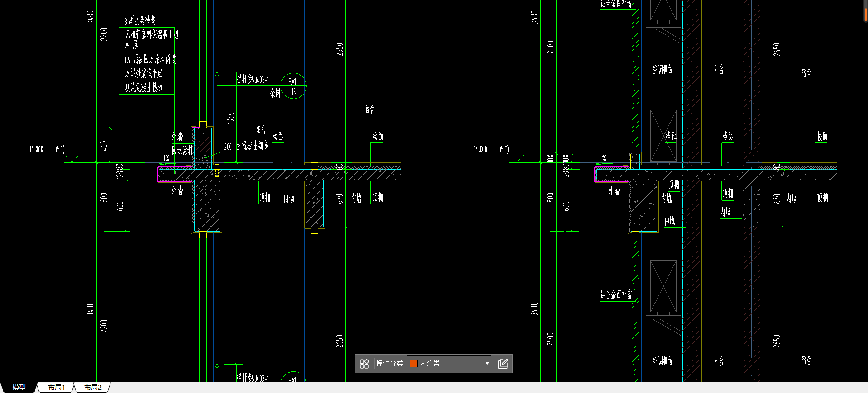Select the fully visible 铝合金百叶窗 label
This screenshot has width=868, height=393.
(616, 295)
